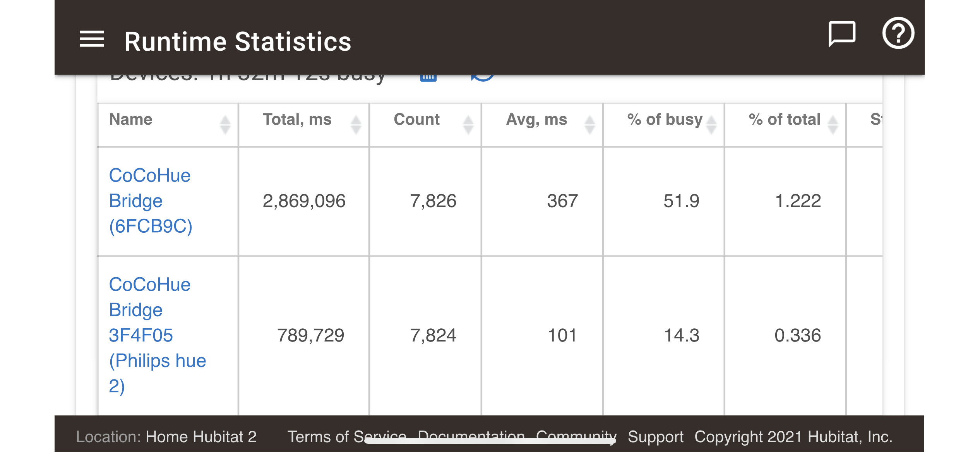This screenshot has height=453, width=980.
Task: Sort table by Total, ms column
Action: [x=304, y=125]
